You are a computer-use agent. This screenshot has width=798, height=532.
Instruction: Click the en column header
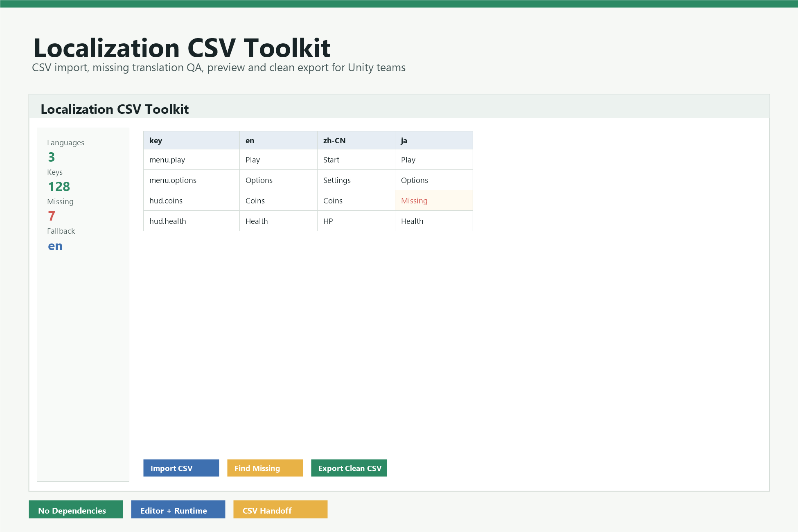pyautogui.click(x=278, y=140)
